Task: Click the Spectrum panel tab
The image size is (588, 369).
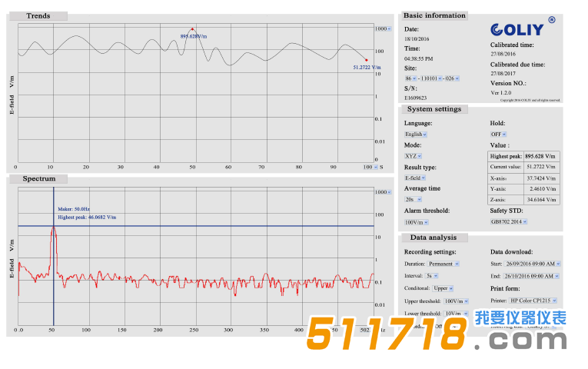Action: pos(38,179)
